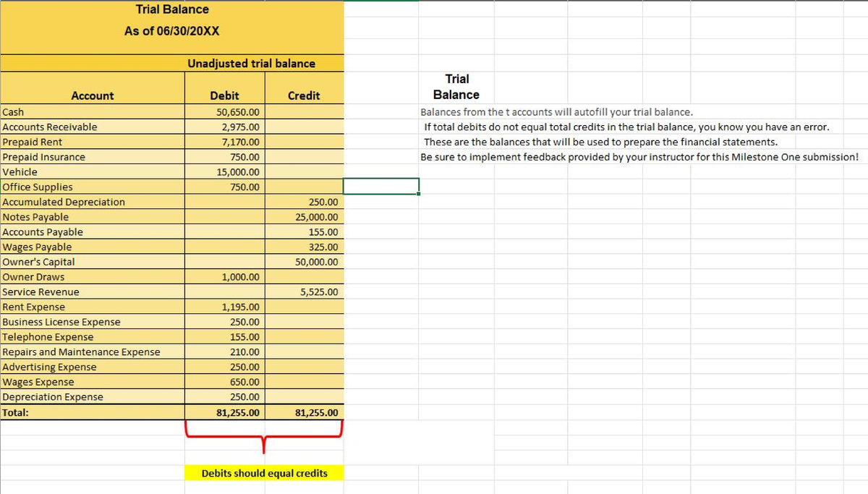Click the active empty cell with green border
The image size is (868, 494).
click(x=381, y=187)
